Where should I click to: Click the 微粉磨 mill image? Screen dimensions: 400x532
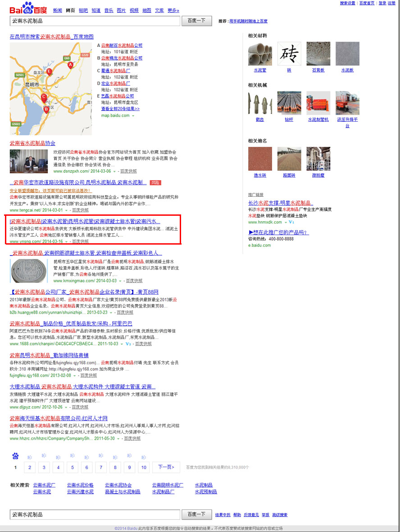(x=318, y=159)
